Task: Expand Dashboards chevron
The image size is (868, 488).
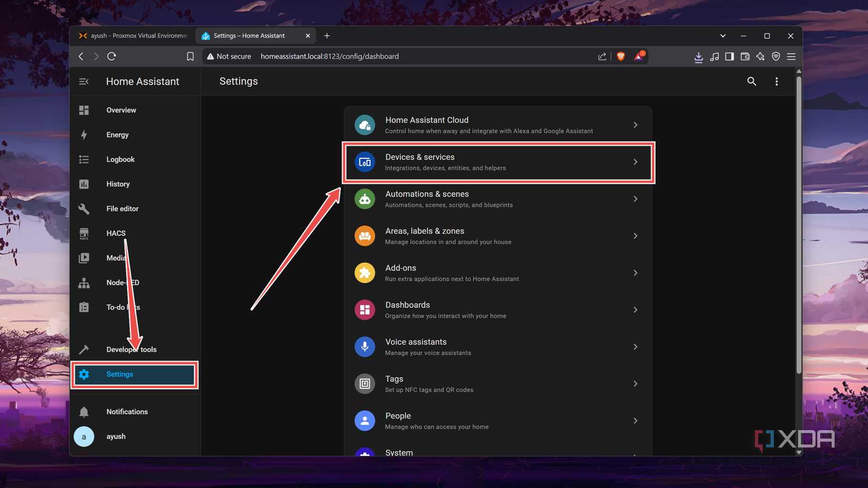Action: 635,310
